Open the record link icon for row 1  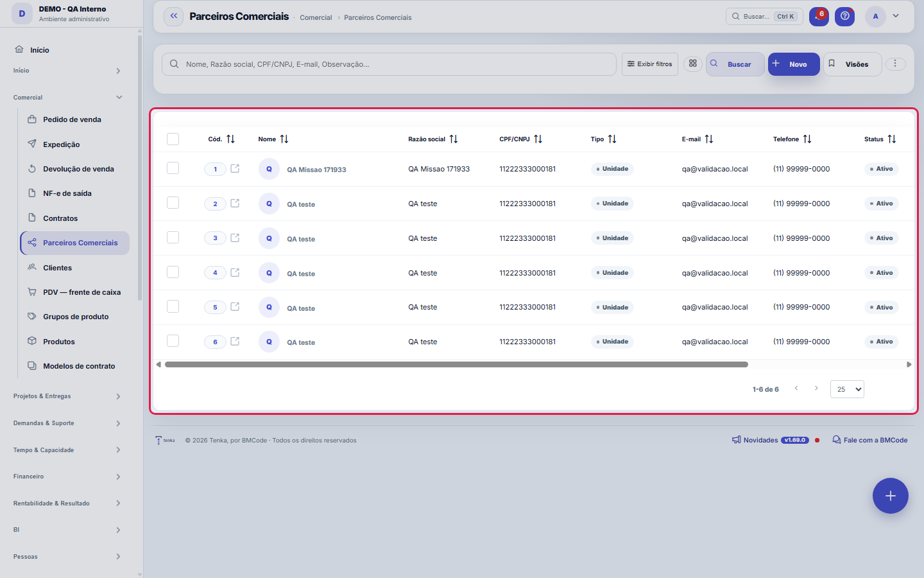coord(235,168)
